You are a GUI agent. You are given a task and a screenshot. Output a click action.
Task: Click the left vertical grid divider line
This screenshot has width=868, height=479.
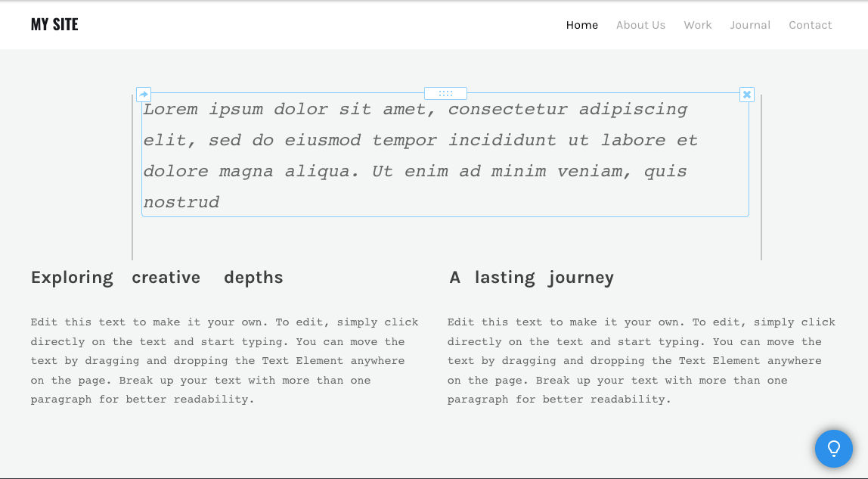coord(132,242)
